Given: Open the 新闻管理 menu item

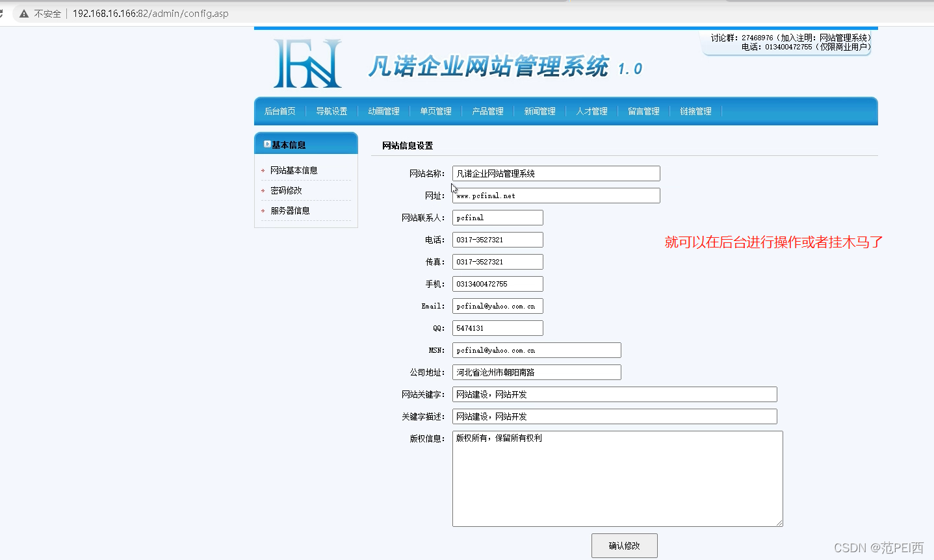Looking at the screenshot, I should pos(539,111).
